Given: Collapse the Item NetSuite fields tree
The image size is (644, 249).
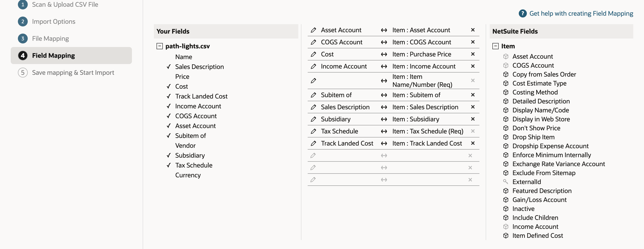Looking at the screenshot, I should click(x=495, y=46).
